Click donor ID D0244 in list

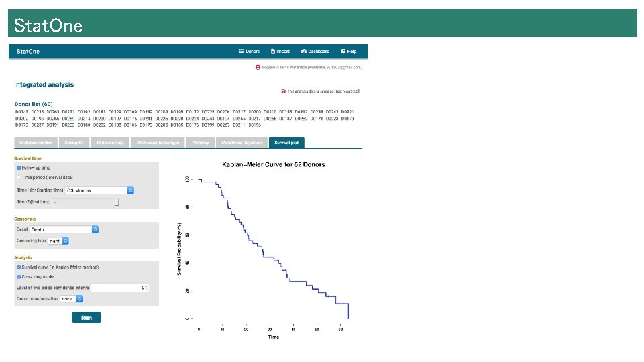pyautogui.click(x=208, y=119)
